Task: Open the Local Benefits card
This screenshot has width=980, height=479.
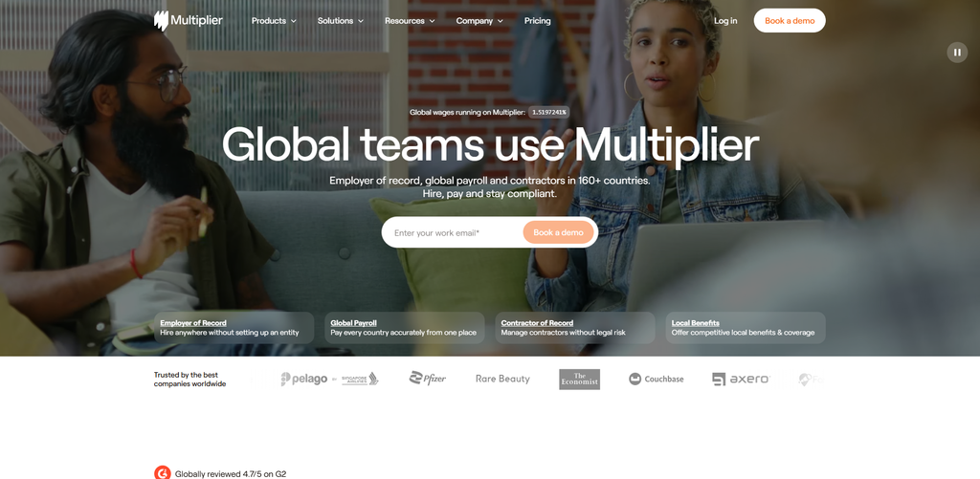Action: pos(746,328)
